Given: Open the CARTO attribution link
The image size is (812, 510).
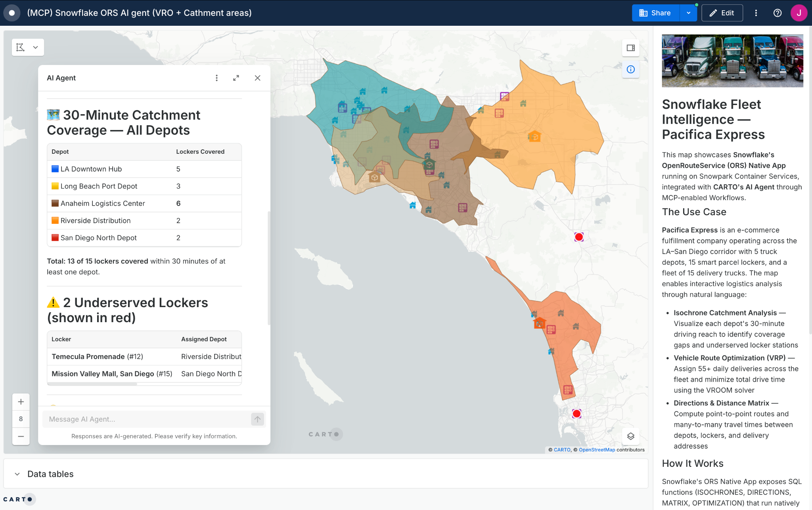Looking at the screenshot, I should point(562,450).
